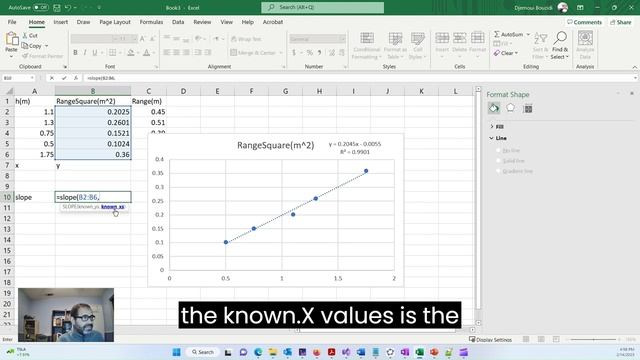
Task: Open Sort & Filter menu
Action: tap(540, 46)
